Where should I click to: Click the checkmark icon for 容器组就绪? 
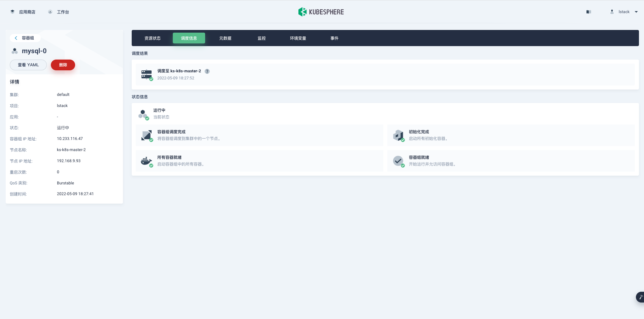[x=398, y=161]
